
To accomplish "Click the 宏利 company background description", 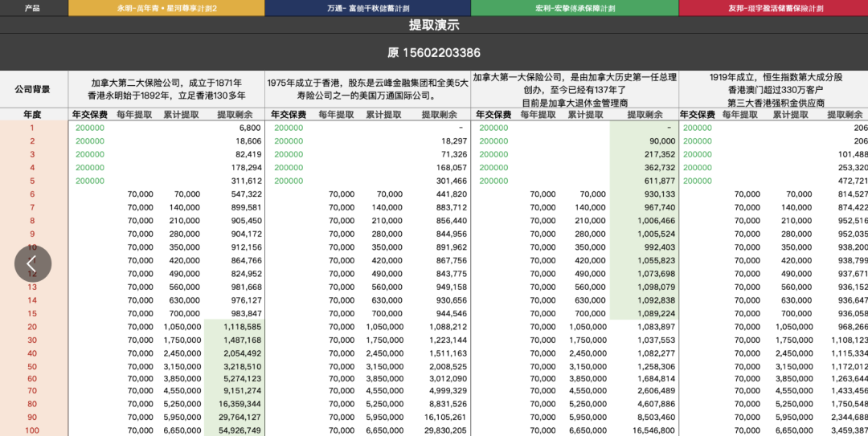I will pyautogui.click(x=574, y=89).
